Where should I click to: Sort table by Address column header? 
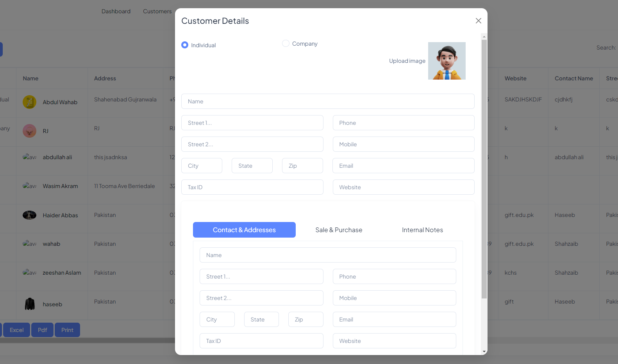point(105,78)
